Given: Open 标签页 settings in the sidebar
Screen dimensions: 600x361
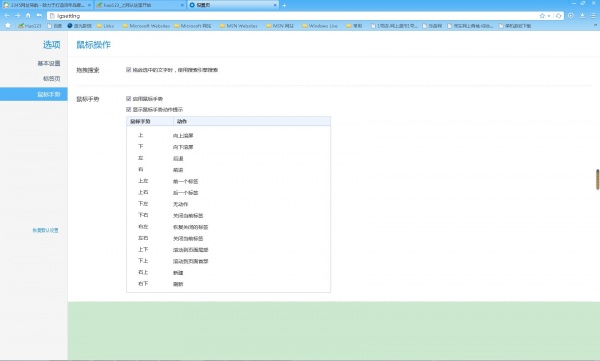Looking at the screenshot, I should (52, 78).
